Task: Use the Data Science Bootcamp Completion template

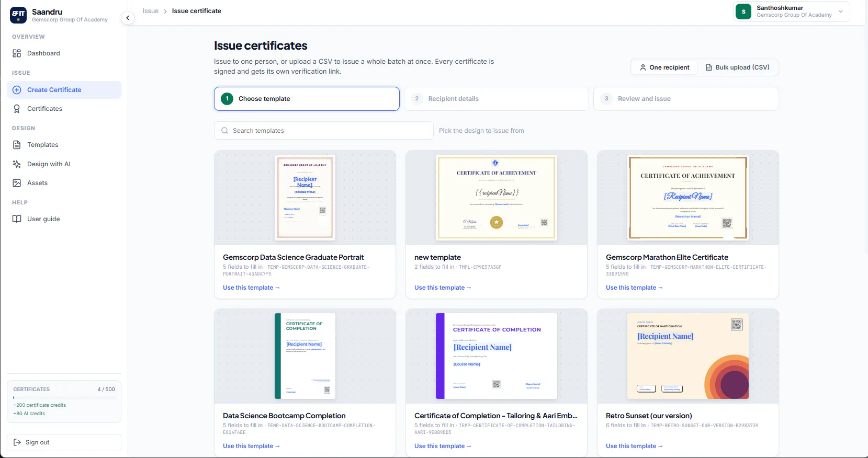Action: 251,446
